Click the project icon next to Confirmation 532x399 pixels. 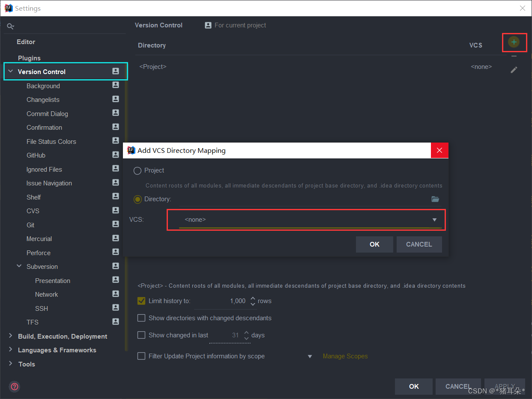point(116,127)
